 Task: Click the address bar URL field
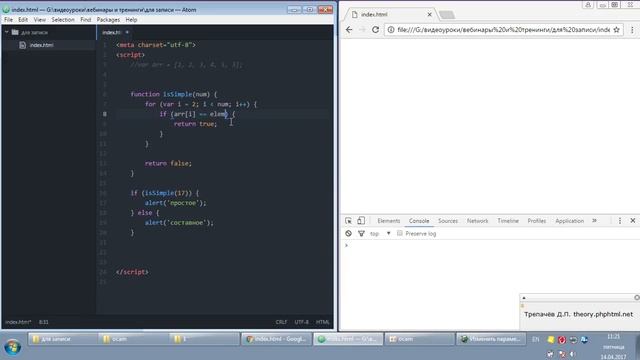[x=504, y=29]
